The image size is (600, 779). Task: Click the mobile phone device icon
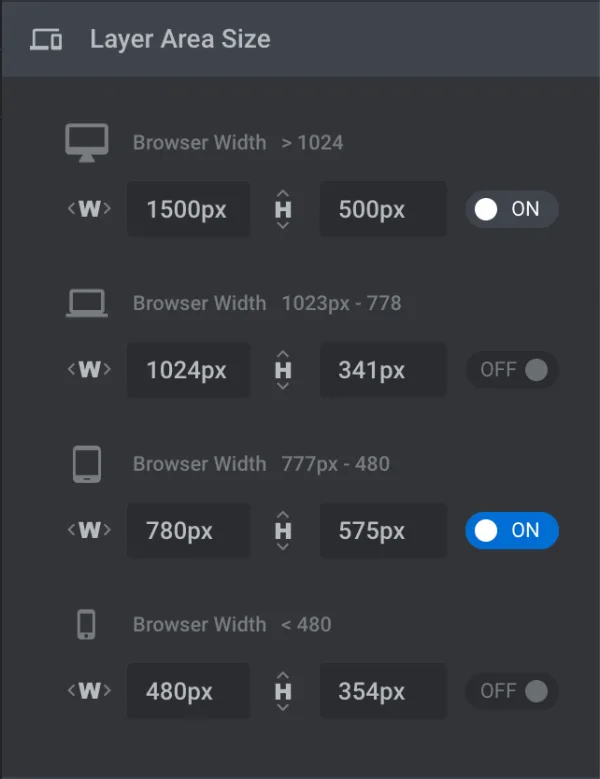click(x=86, y=625)
